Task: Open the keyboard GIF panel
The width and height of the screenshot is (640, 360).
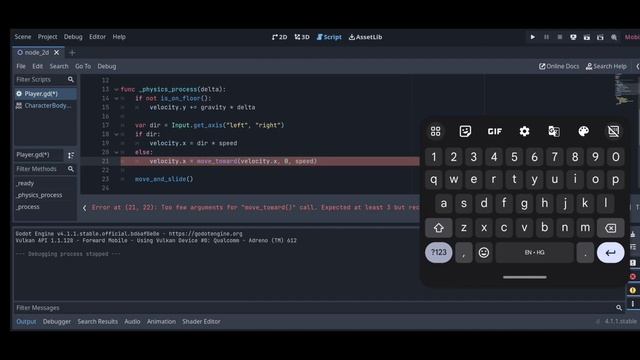Action: tap(495, 131)
